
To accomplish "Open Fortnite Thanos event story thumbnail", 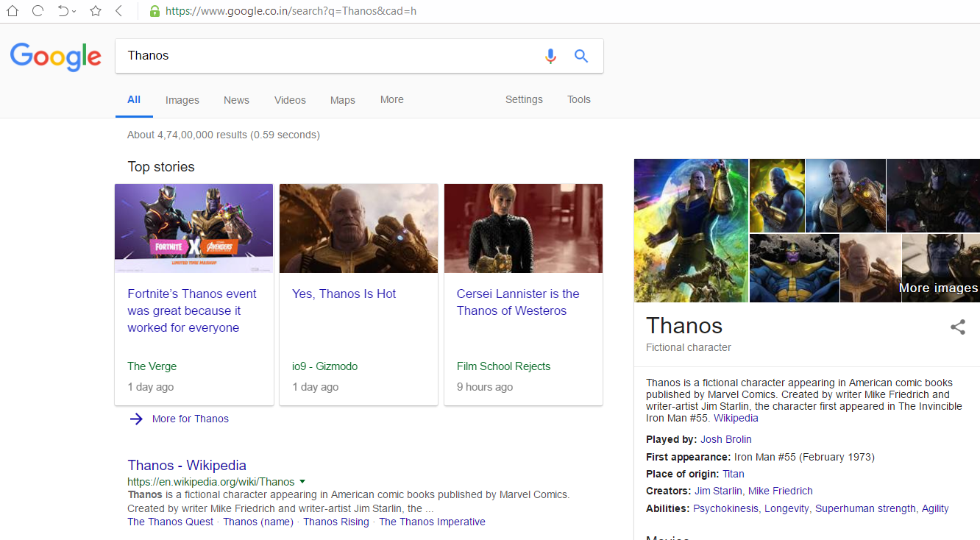I will (194, 228).
